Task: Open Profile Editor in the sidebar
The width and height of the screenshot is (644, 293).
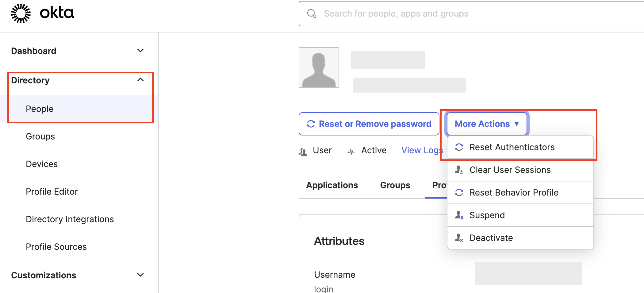Action: click(52, 192)
